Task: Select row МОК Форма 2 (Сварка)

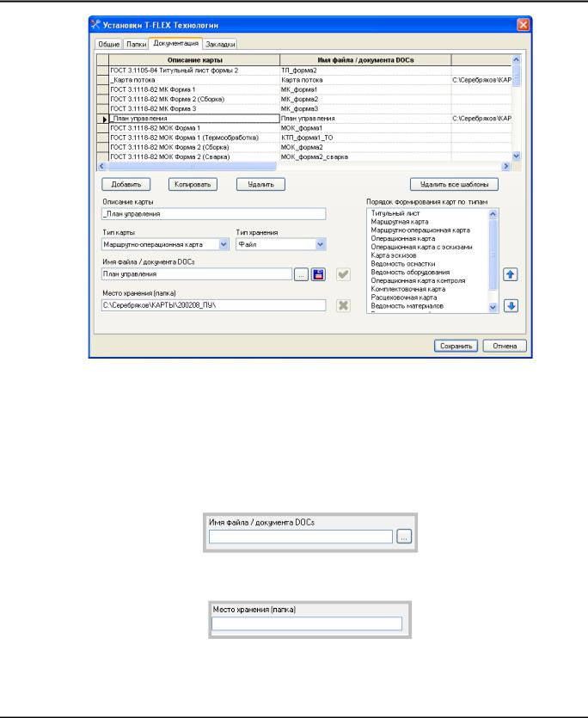Action: click(x=194, y=157)
